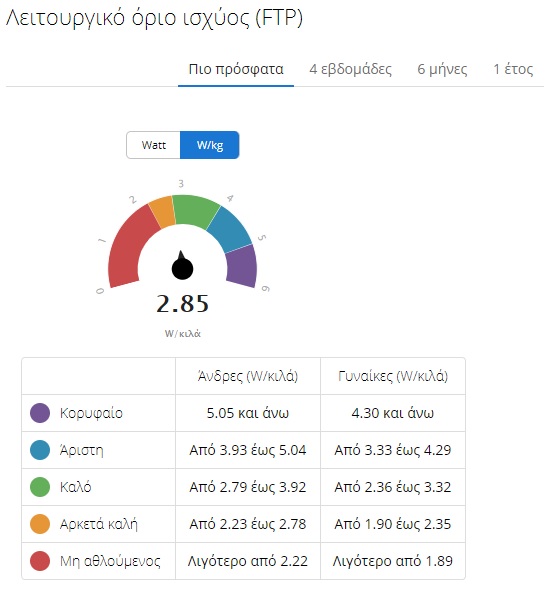Click the 2.85 FTP value readout
Image resolution: width=557 pixels, height=590 pixels.
[183, 304]
